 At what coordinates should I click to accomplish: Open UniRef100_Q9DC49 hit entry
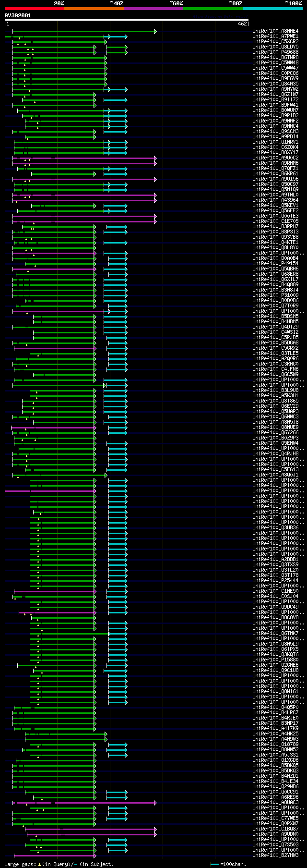pyautogui.click(x=275, y=607)
